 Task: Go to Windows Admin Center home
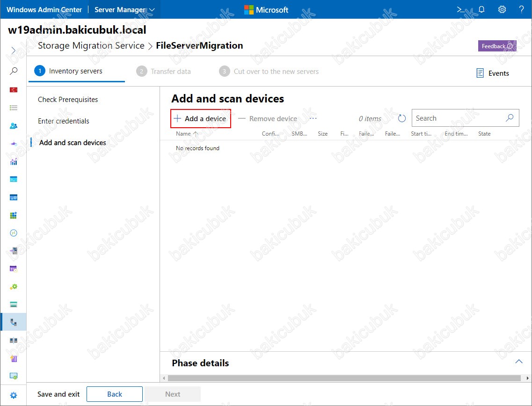point(44,9)
